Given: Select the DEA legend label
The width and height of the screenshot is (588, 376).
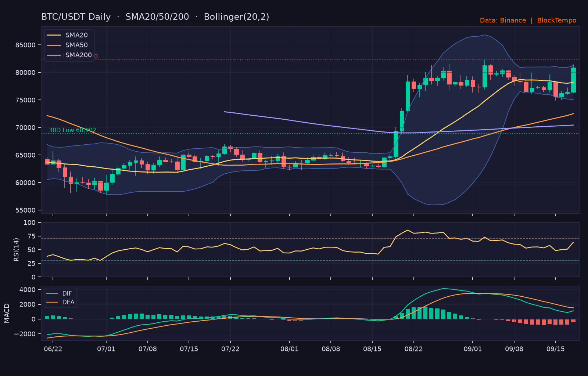Looking at the screenshot, I should (68, 302).
